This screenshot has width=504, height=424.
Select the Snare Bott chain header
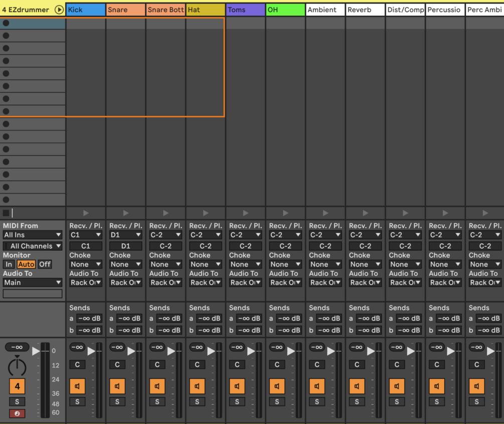[165, 10]
